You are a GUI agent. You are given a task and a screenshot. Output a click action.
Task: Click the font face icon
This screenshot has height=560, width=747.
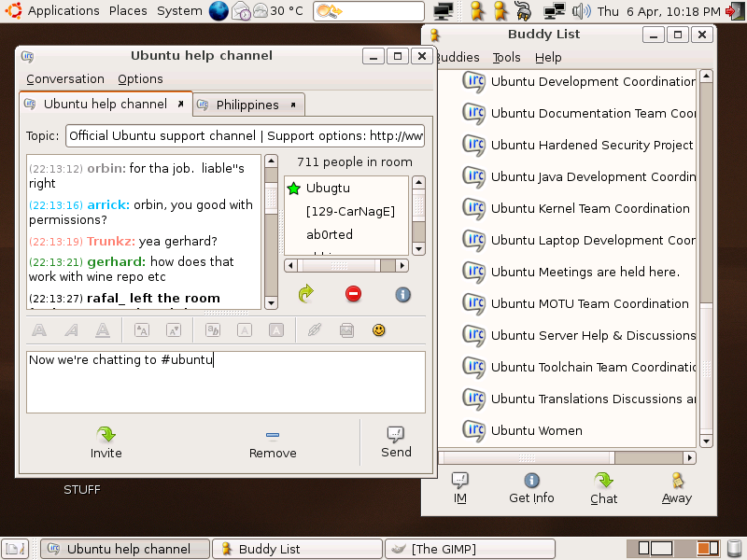click(212, 330)
